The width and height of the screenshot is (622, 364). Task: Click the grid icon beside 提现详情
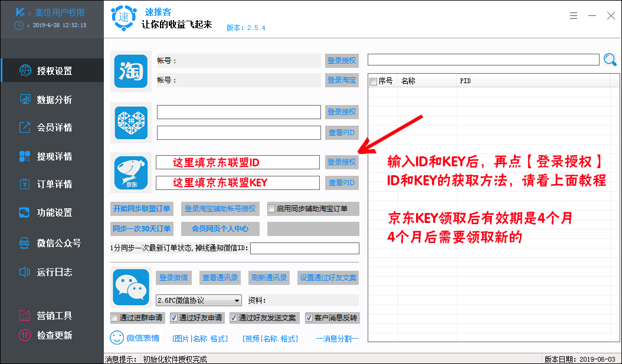[25, 156]
